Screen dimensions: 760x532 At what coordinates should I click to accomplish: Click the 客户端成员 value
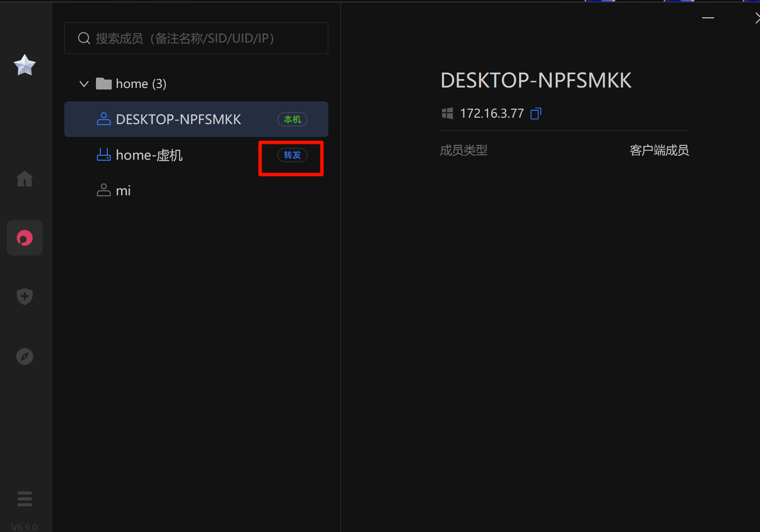pos(660,150)
